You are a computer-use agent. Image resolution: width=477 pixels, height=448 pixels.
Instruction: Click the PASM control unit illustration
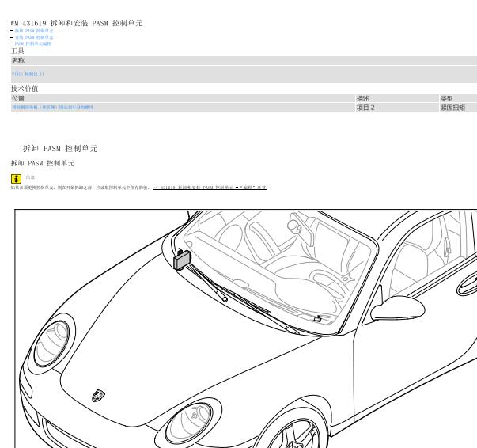coord(182,260)
